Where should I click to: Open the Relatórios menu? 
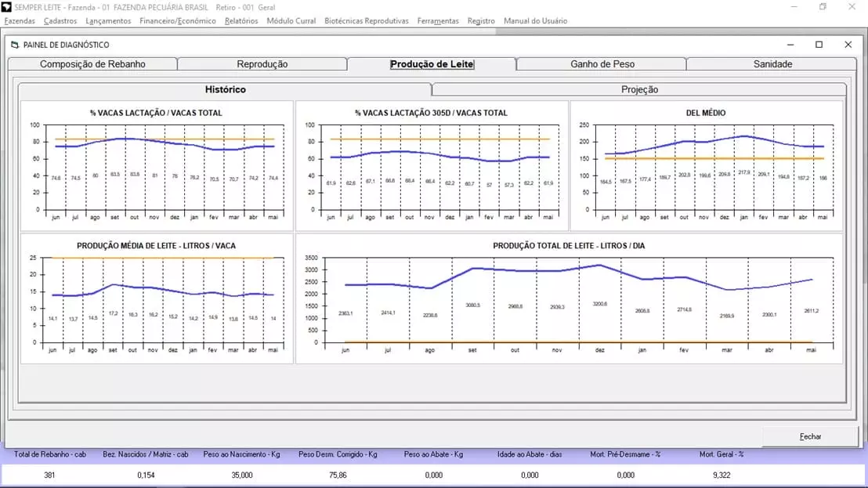coord(241,21)
